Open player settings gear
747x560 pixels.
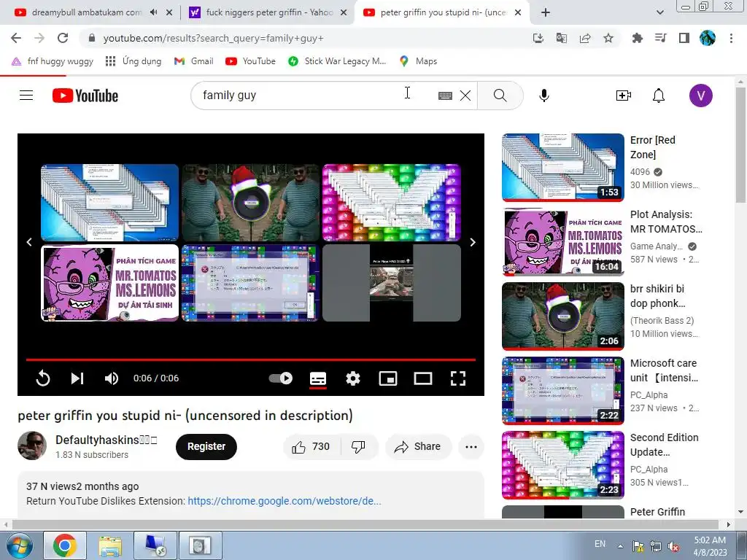(x=353, y=378)
